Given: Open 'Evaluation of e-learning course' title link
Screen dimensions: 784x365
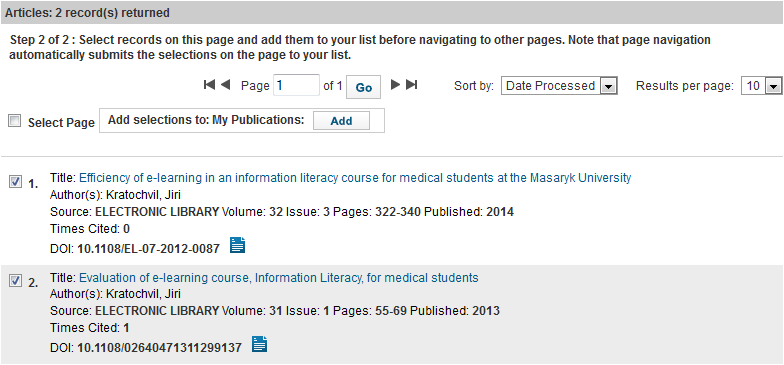Looking at the screenshot, I should pos(279,278).
